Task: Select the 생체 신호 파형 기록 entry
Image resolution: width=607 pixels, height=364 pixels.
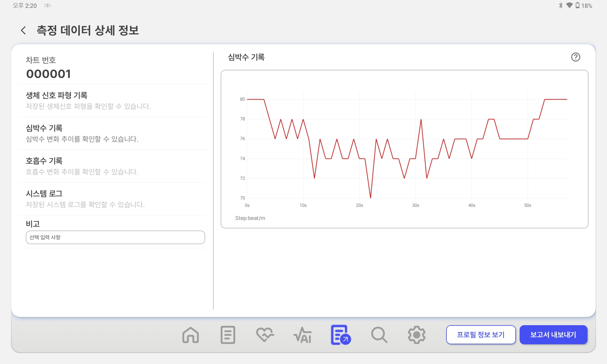Action: tap(112, 101)
